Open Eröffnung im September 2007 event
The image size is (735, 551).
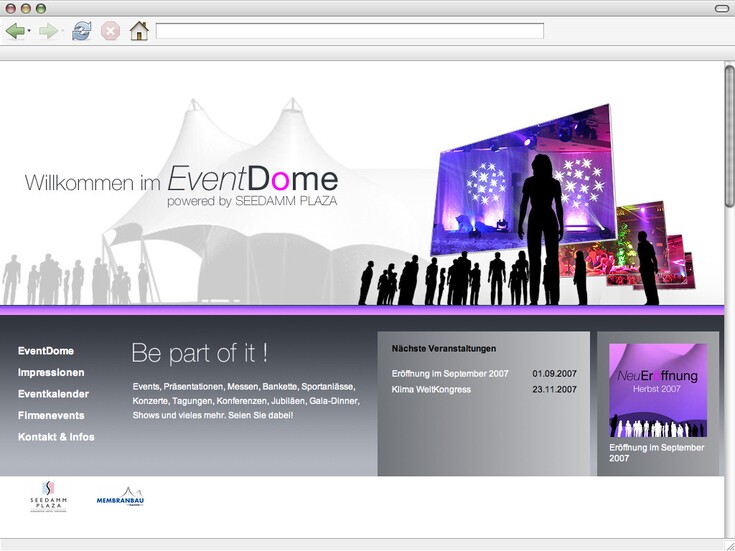450,374
